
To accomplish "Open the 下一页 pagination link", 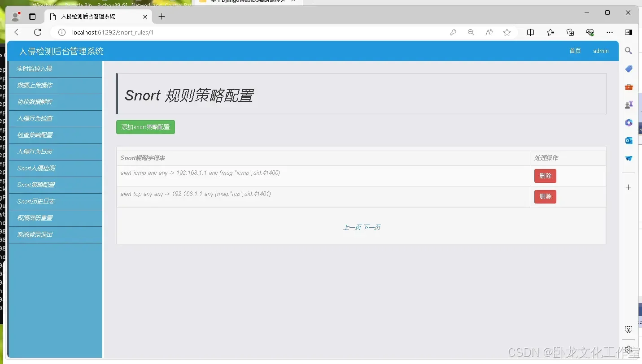I will pyautogui.click(x=372, y=227).
